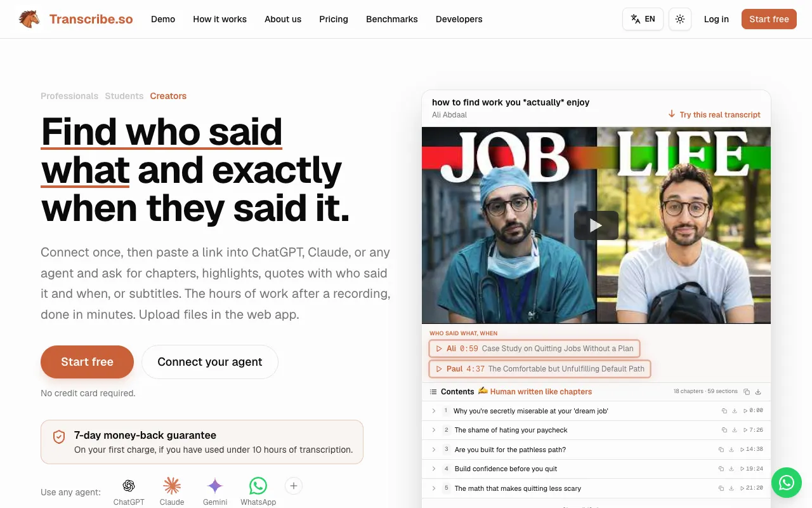Play Paul 4:37 Comfortable Default Path quote

(540, 369)
